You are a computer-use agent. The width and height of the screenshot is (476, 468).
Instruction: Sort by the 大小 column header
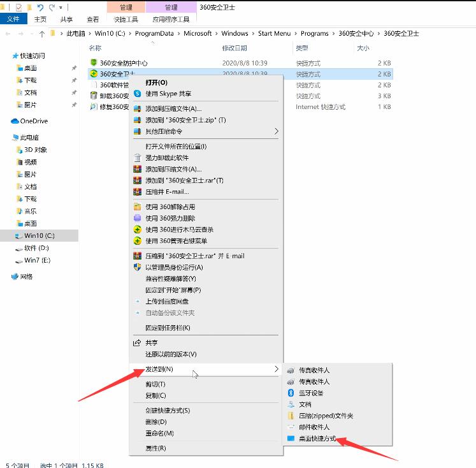point(363,48)
